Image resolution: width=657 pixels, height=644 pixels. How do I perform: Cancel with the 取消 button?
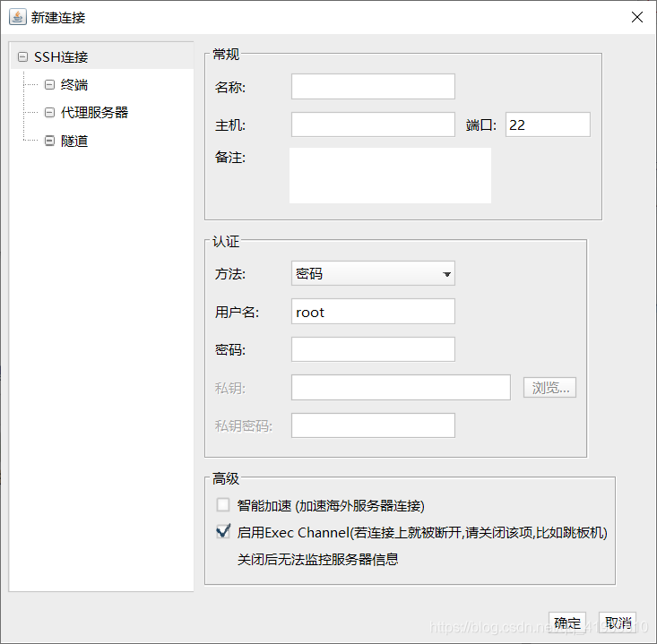[x=618, y=623]
